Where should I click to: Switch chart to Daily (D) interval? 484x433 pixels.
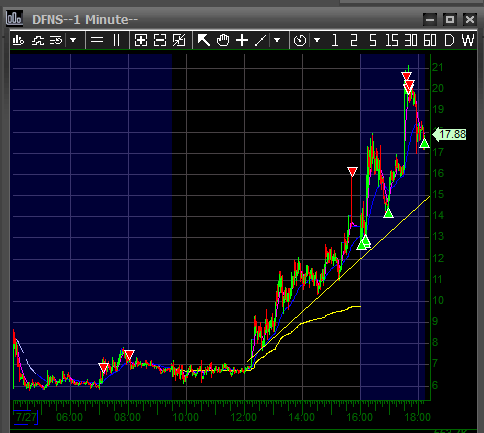pyautogui.click(x=449, y=41)
